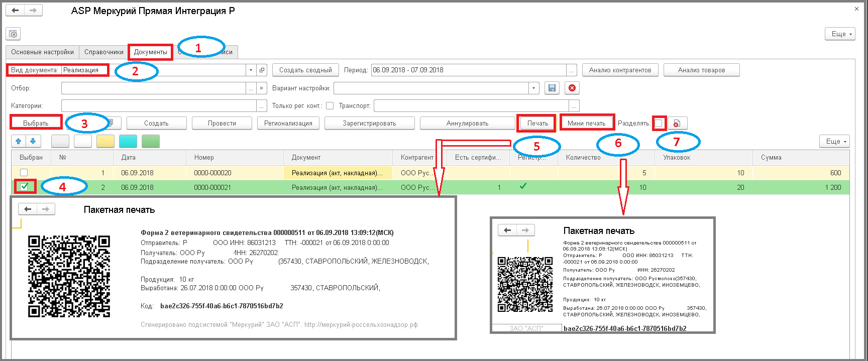The width and height of the screenshot is (868, 361).
Task: Expand the Вид документа dropdown list
Action: (x=251, y=70)
